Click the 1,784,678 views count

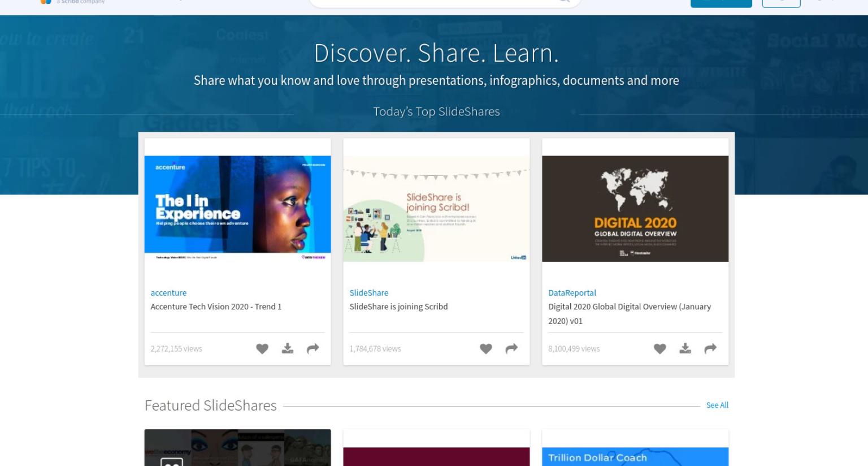click(375, 349)
